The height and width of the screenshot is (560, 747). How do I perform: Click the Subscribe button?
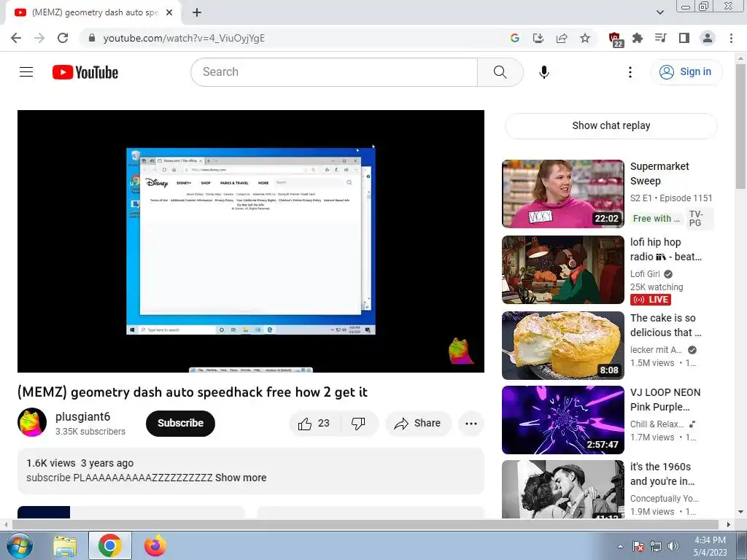tap(181, 424)
